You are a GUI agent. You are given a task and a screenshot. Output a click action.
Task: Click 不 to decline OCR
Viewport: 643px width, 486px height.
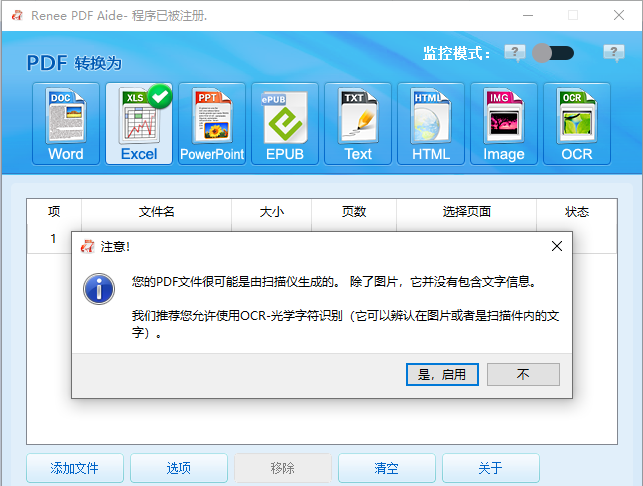(523, 374)
